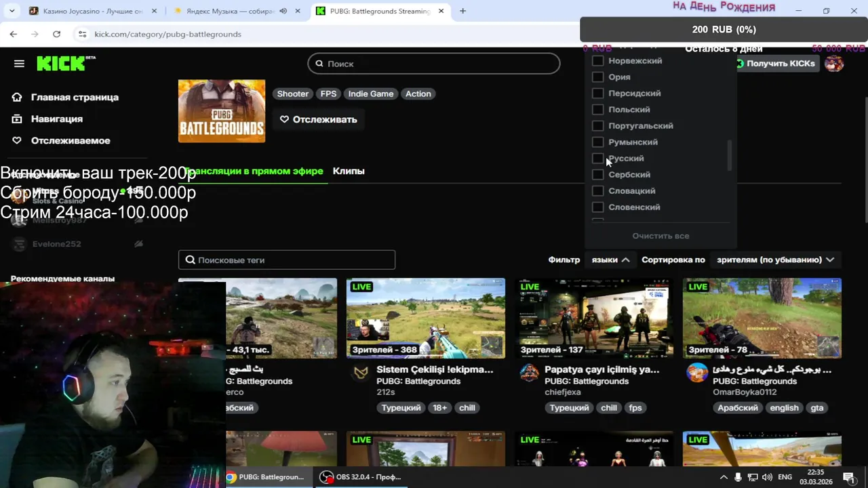View site information icon in address bar
This screenshot has width=868, height=488.
(x=82, y=34)
